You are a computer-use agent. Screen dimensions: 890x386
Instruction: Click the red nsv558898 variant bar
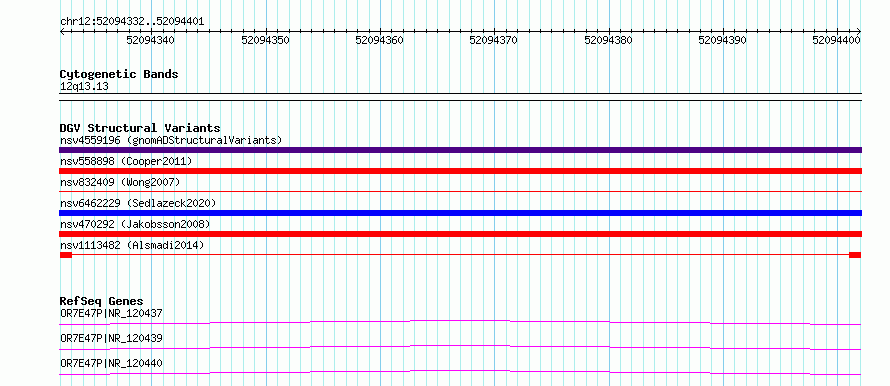click(x=460, y=171)
